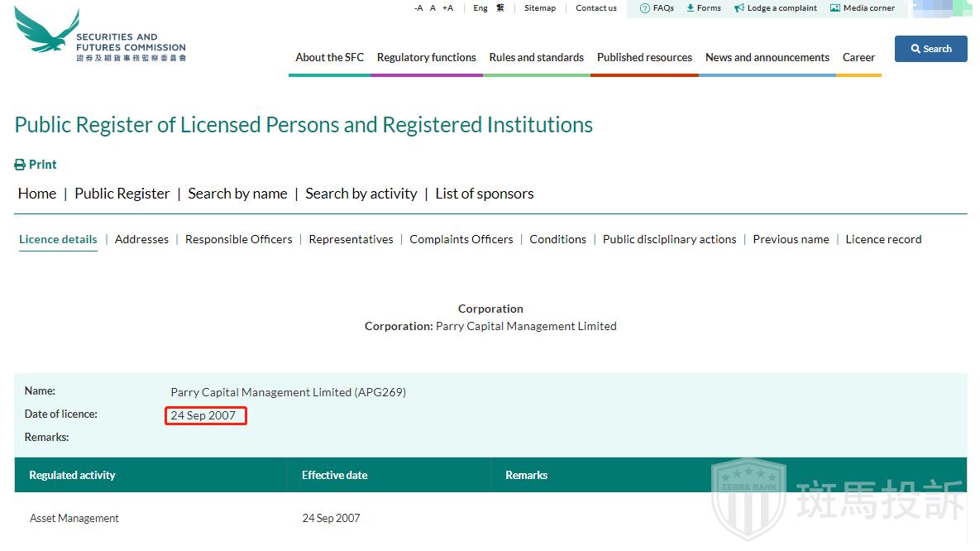Click the Media corner icon

pos(835,8)
